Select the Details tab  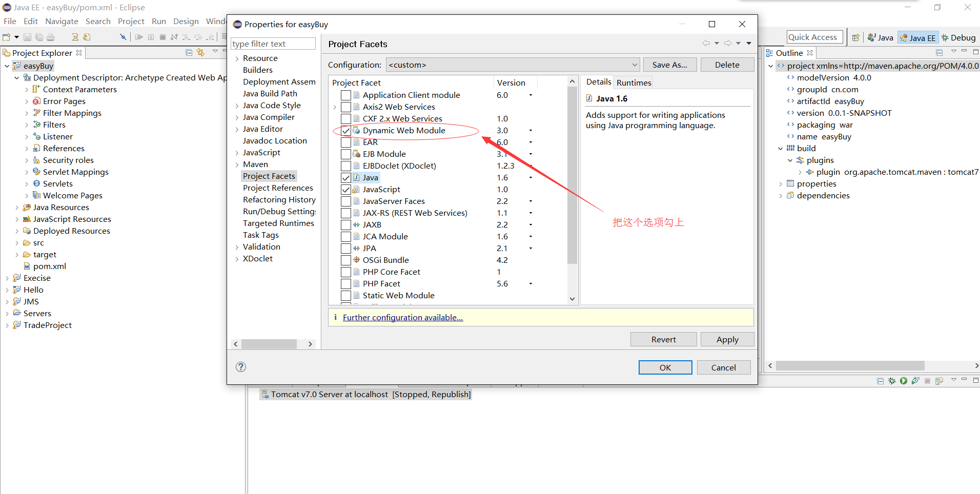599,82
